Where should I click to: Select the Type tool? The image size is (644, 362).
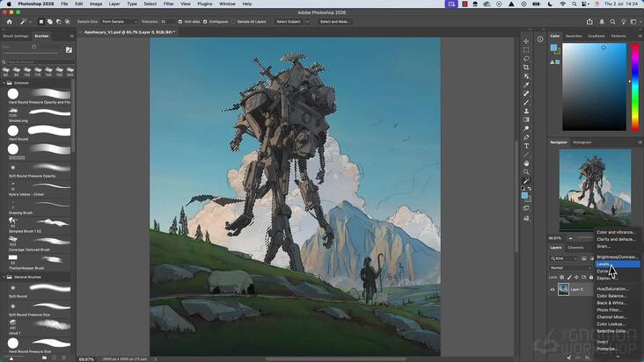point(526,146)
